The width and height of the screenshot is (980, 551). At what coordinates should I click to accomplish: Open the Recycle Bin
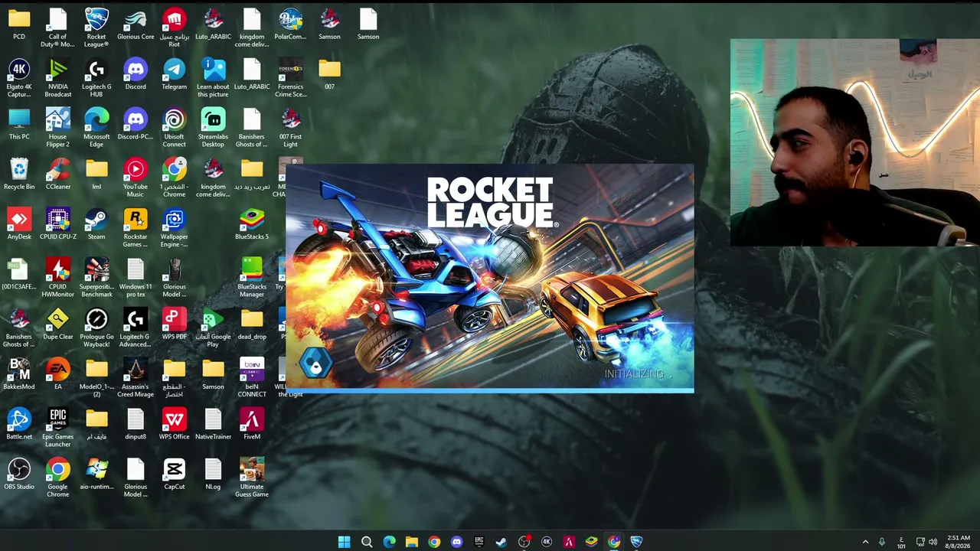click(x=19, y=174)
